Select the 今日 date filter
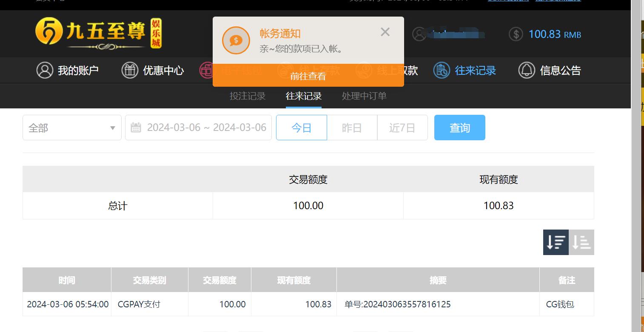The width and height of the screenshot is (644, 332). pyautogui.click(x=301, y=128)
